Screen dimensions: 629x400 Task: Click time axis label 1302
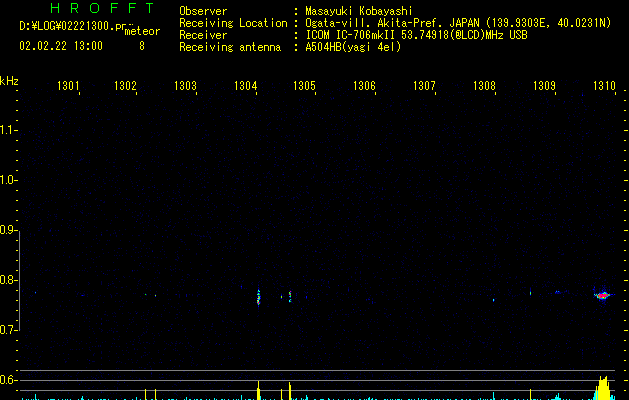click(x=125, y=86)
